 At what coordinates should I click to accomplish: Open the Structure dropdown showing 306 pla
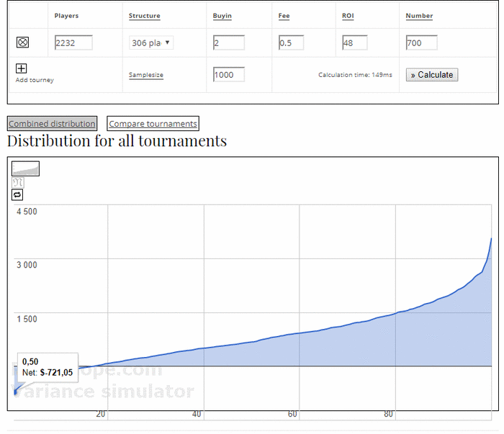coord(151,42)
